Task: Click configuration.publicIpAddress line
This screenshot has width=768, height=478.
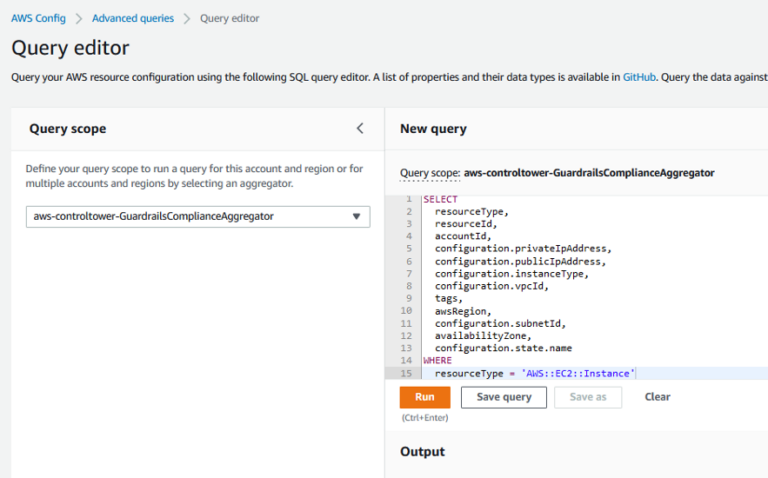Action: [520, 262]
